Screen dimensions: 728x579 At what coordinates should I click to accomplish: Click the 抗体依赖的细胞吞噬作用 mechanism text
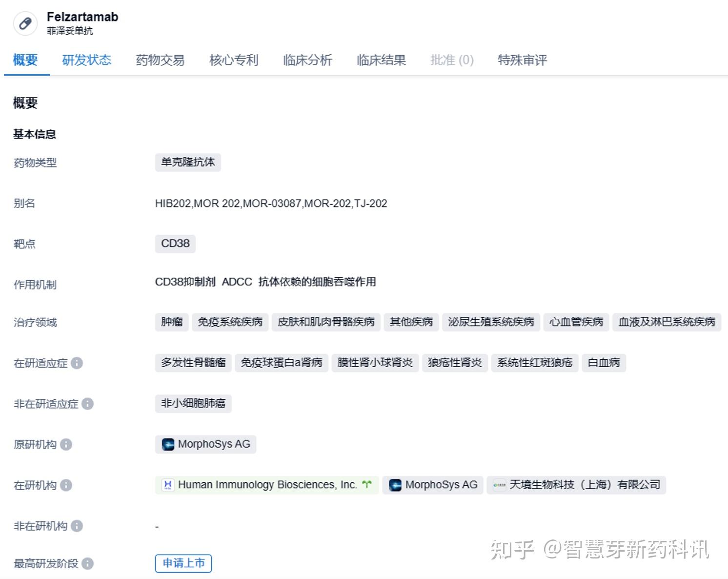[x=317, y=282]
